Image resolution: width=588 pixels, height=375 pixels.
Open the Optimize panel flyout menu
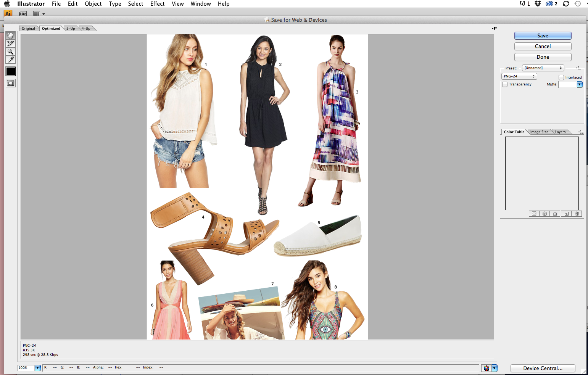pyautogui.click(x=579, y=68)
